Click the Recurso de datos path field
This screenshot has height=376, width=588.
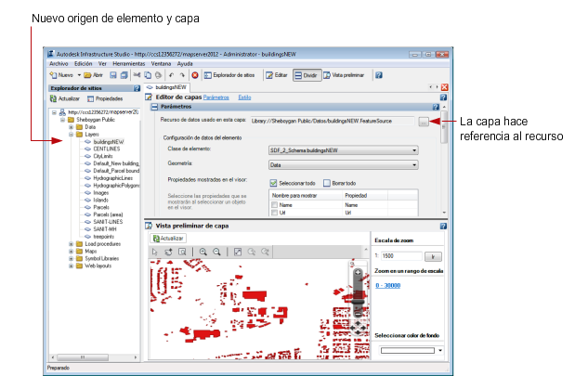pyautogui.click(x=333, y=121)
